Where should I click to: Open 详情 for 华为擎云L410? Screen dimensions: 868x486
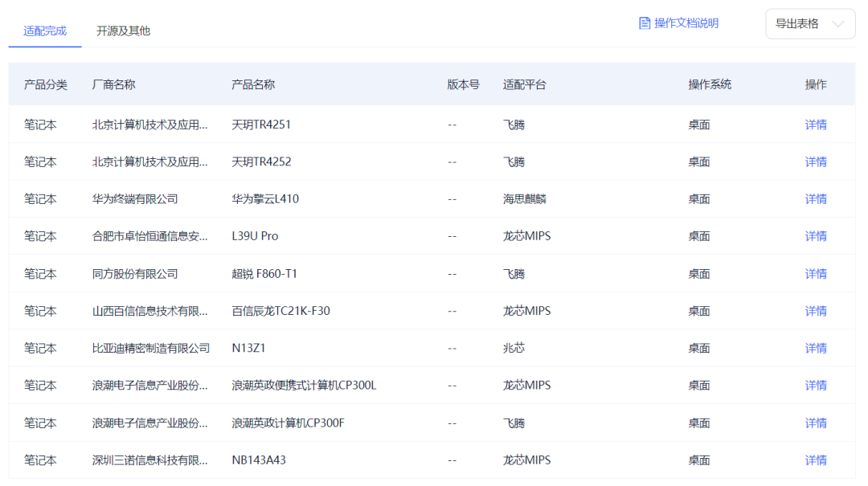coord(816,198)
